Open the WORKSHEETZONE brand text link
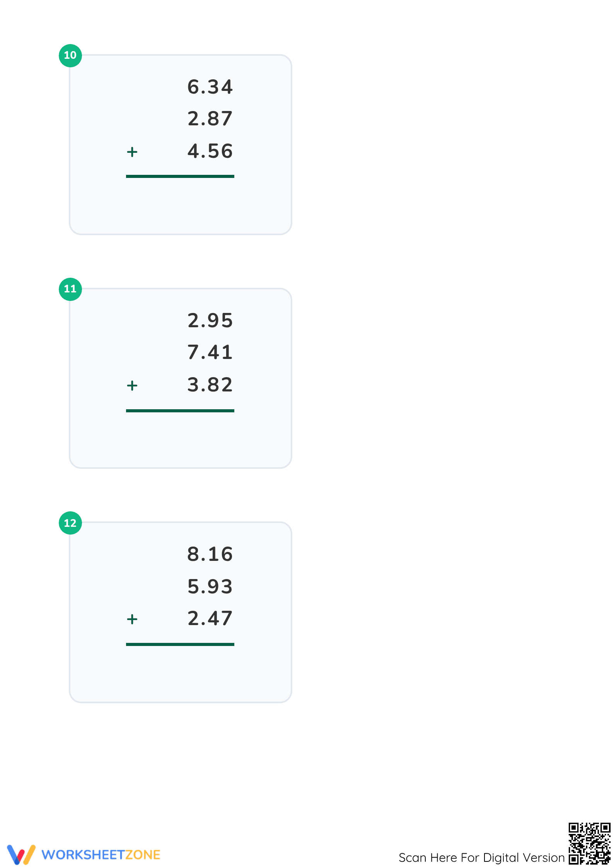Image resolution: width=614 pixels, height=868 pixels. click(x=101, y=855)
